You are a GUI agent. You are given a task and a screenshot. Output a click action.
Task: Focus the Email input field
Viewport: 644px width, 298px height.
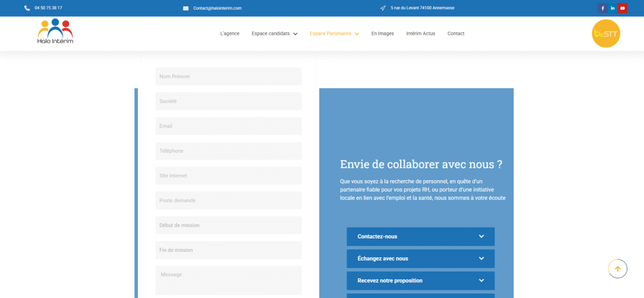point(229,126)
